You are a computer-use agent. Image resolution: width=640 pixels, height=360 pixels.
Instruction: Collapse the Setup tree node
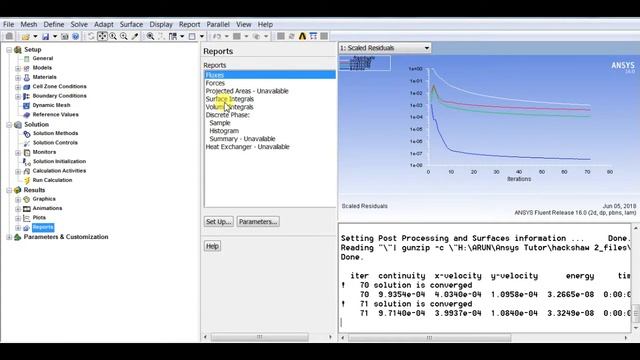click(x=9, y=50)
